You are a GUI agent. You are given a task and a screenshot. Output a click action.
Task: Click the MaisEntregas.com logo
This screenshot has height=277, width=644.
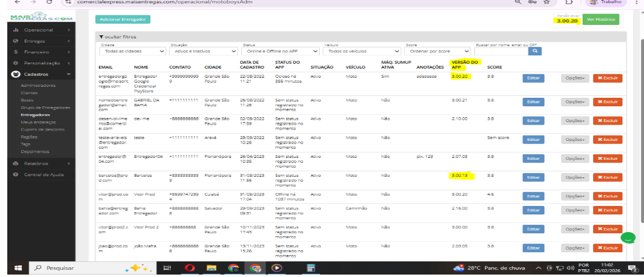(41, 17)
